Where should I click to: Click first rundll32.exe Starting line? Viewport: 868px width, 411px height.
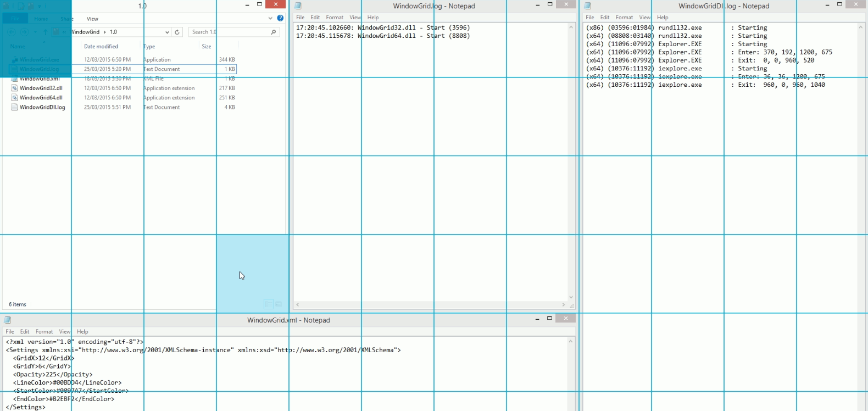pyautogui.click(x=677, y=27)
